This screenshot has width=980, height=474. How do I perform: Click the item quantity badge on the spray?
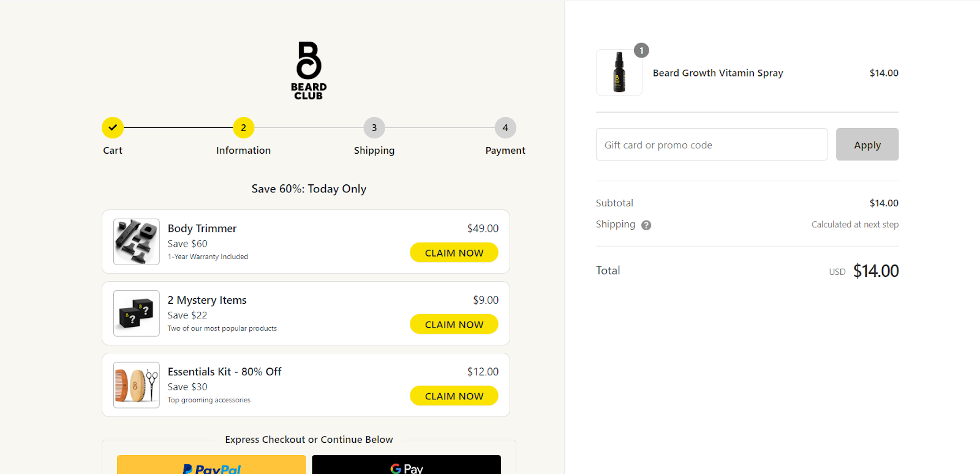tap(641, 50)
